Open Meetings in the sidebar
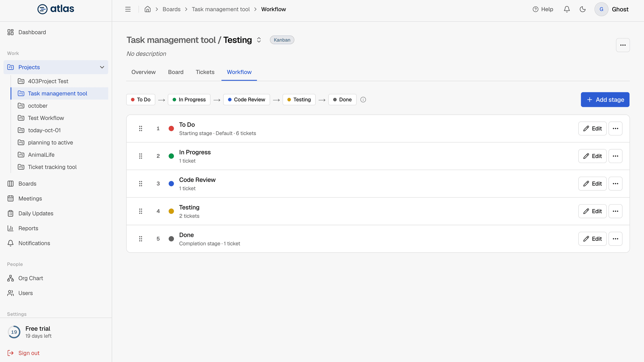This screenshot has width=644, height=362. [56, 199]
